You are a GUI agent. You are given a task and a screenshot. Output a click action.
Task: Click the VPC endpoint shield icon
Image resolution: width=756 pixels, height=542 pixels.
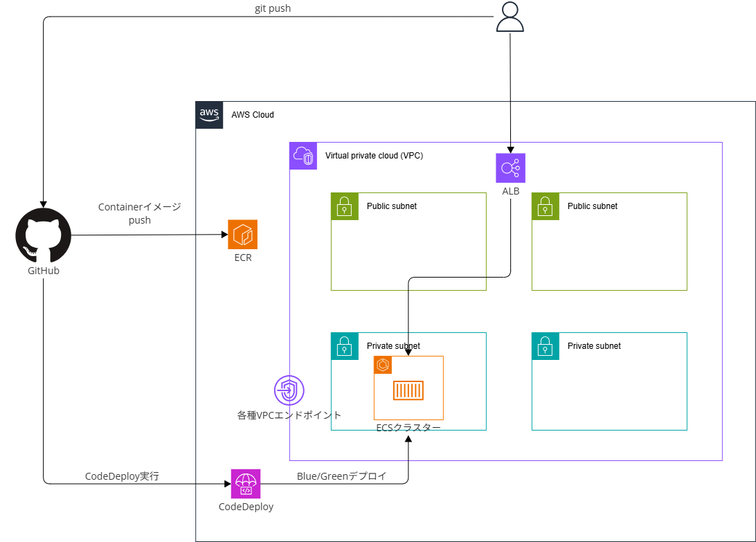[x=289, y=390]
